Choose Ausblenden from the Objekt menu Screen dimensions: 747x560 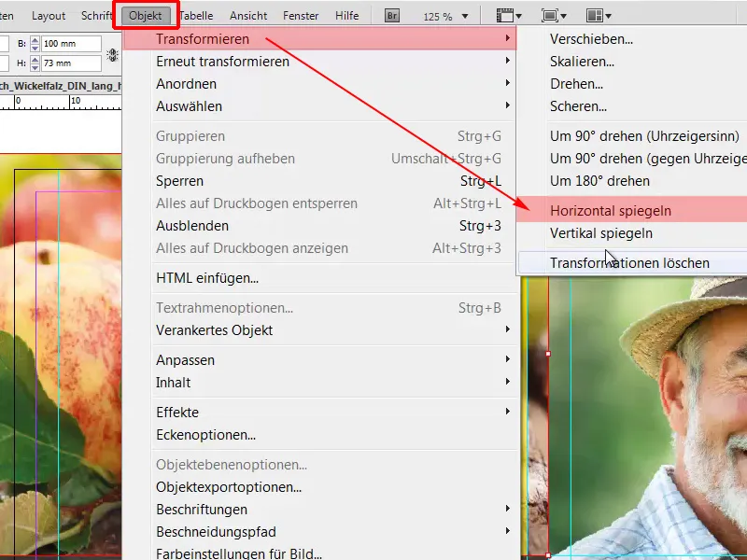coord(319,226)
